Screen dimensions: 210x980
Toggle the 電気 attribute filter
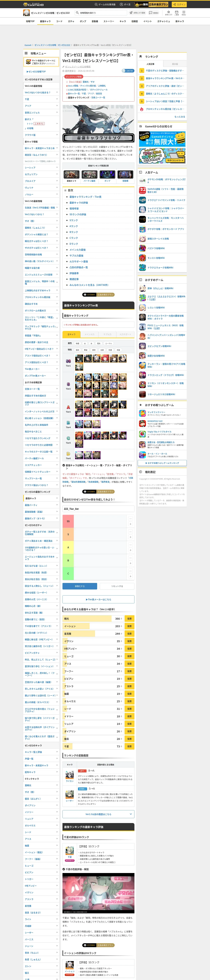[x=99, y=343]
